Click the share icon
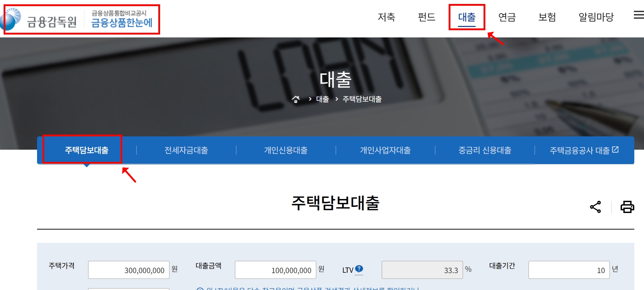644x290 pixels. pyautogui.click(x=595, y=207)
